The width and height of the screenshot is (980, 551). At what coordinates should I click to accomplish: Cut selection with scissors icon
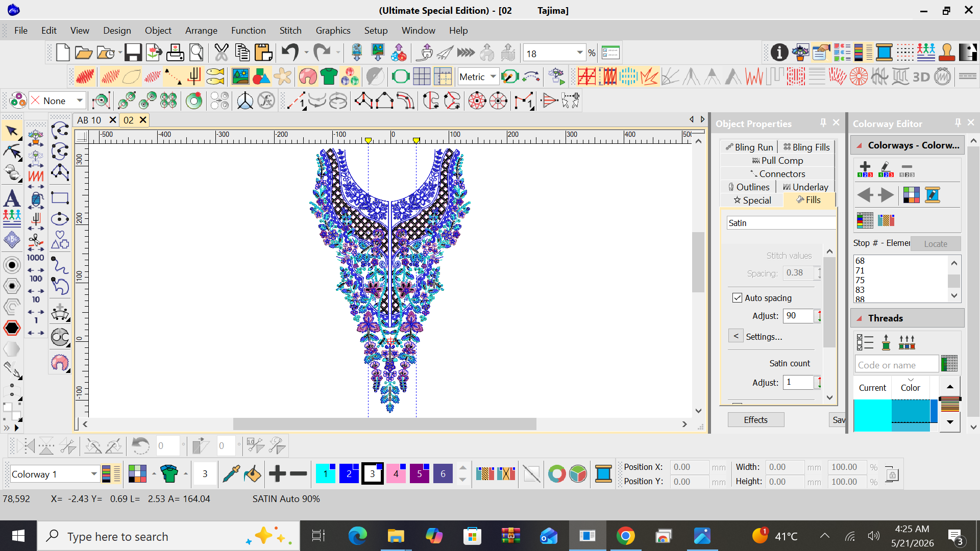(221, 53)
